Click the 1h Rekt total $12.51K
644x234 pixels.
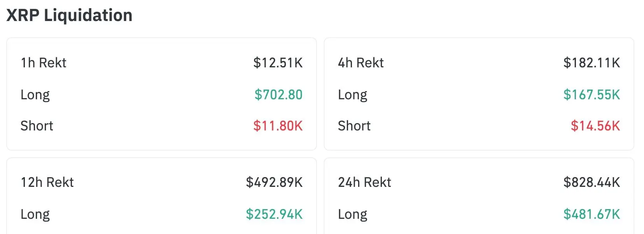tap(278, 63)
